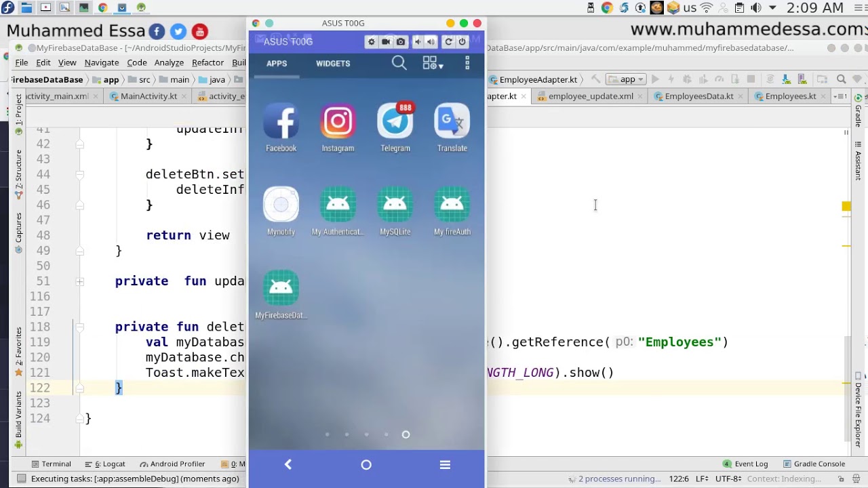Viewport: 868px width, 488px height.
Task: Take a phone screenshot with camera icon
Action: 401,42
